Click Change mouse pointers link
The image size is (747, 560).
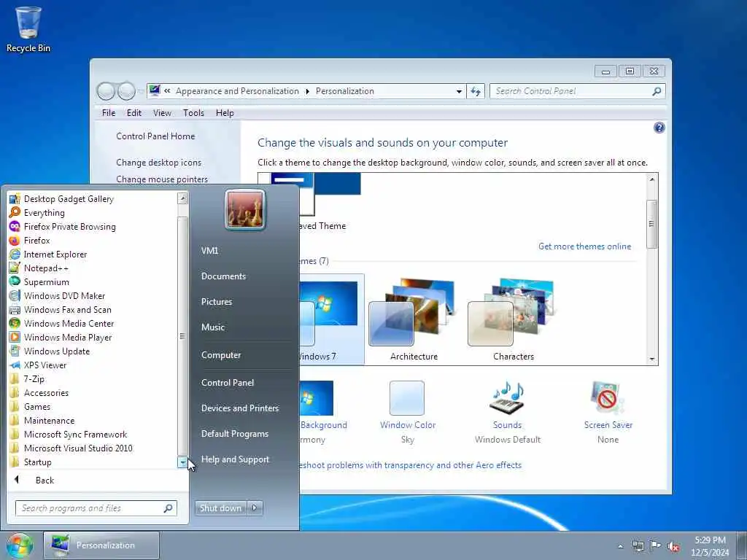(x=162, y=179)
